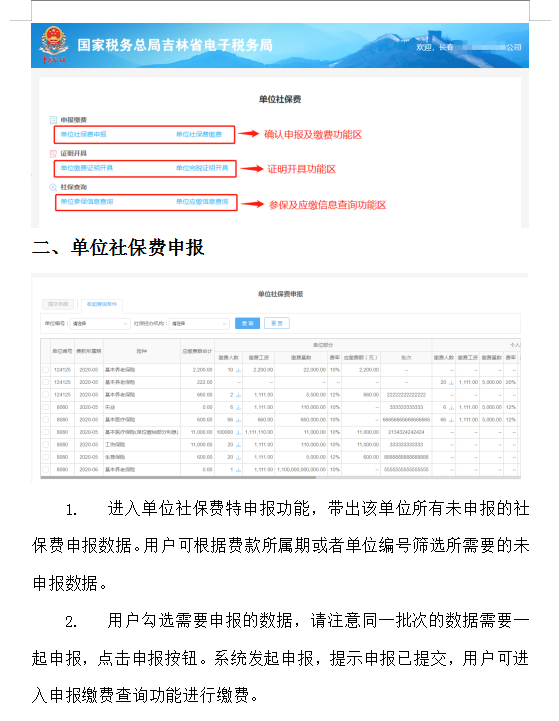Click personal-section icon beside 20 in 222.00 row

click(451, 382)
